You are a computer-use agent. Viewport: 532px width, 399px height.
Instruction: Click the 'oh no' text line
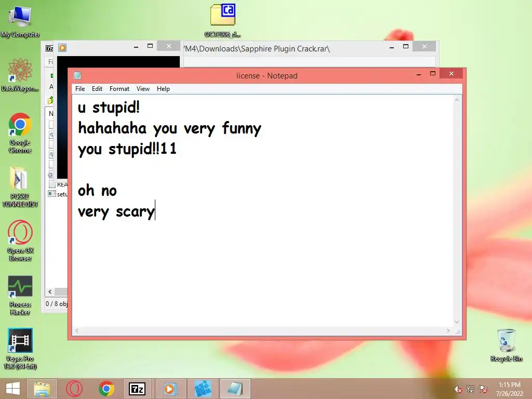point(97,191)
